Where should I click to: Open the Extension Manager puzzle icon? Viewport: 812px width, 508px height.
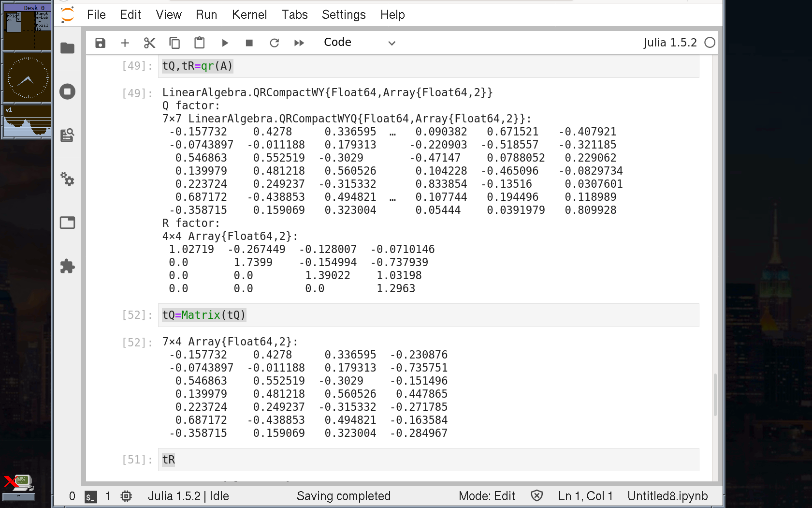coord(67,266)
